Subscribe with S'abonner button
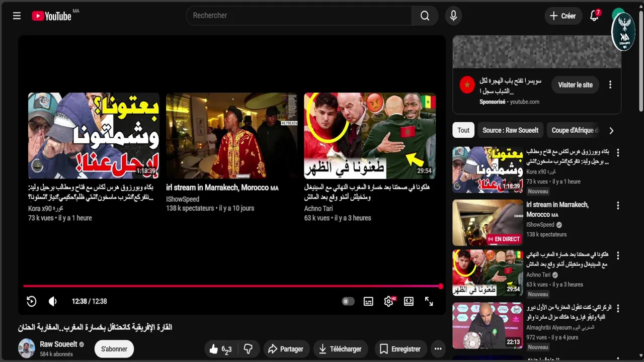644x362 pixels. pyautogui.click(x=114, y=349)
